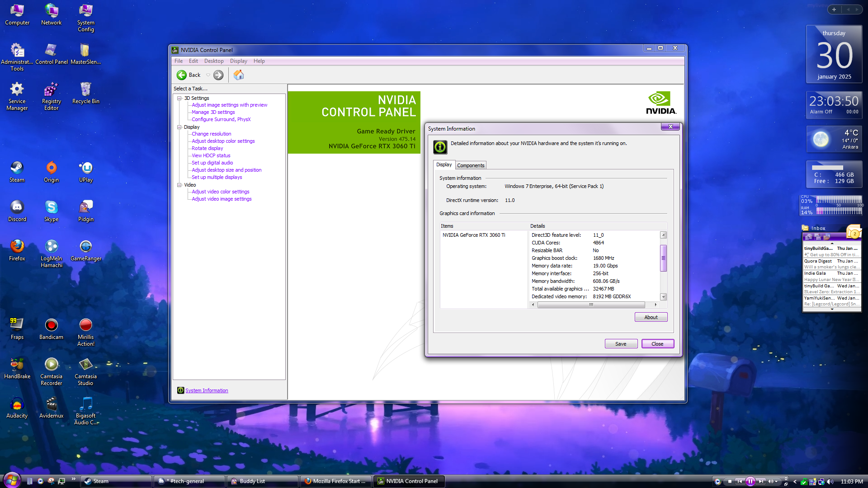Click the horizontal scrollbar right arrow in details
Viewport: 868px width, 488px height.
pos(656,305)
